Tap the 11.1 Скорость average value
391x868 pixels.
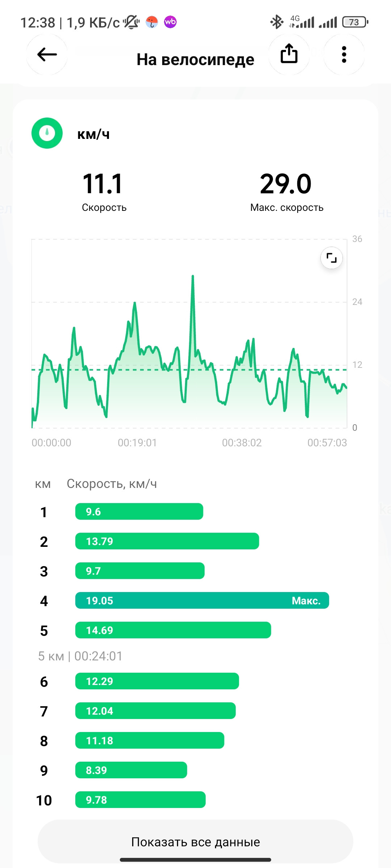(103, 184)
